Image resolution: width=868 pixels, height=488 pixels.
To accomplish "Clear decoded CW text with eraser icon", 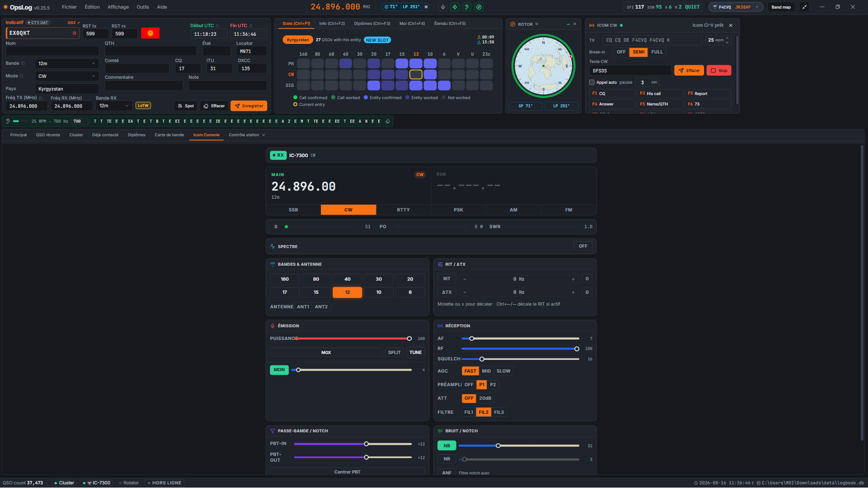I will click(388, 121).
